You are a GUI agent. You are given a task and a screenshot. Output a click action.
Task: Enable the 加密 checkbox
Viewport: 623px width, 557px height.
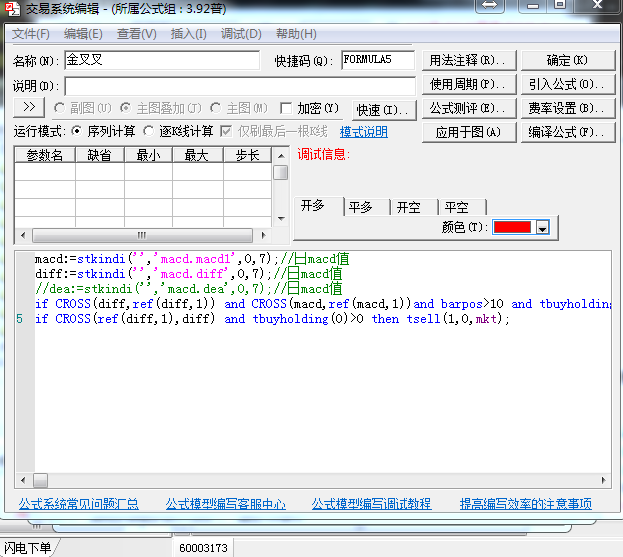click(287, 108)
